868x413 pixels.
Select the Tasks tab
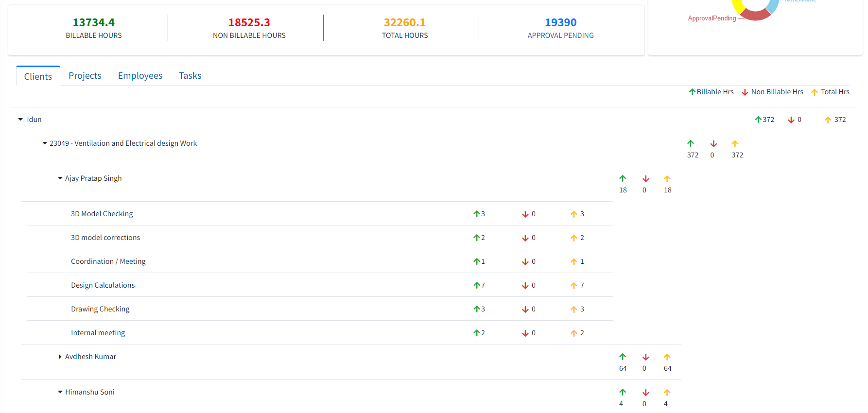[190, 76]
